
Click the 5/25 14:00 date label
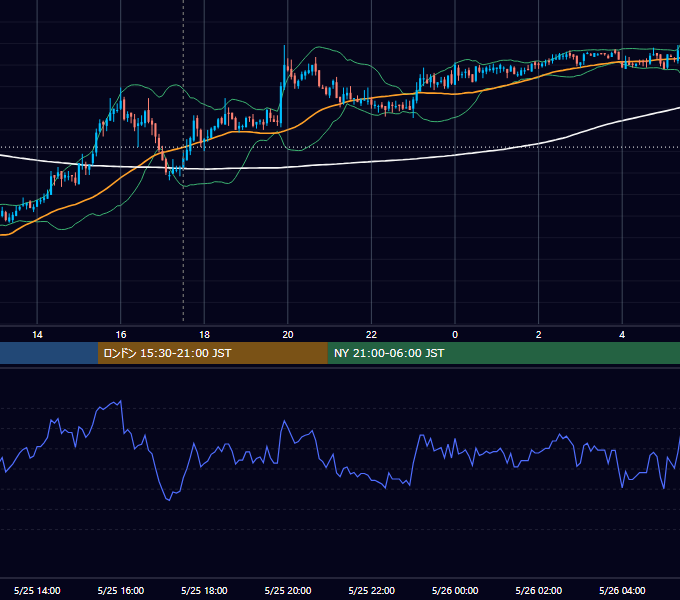coord(37,590)
